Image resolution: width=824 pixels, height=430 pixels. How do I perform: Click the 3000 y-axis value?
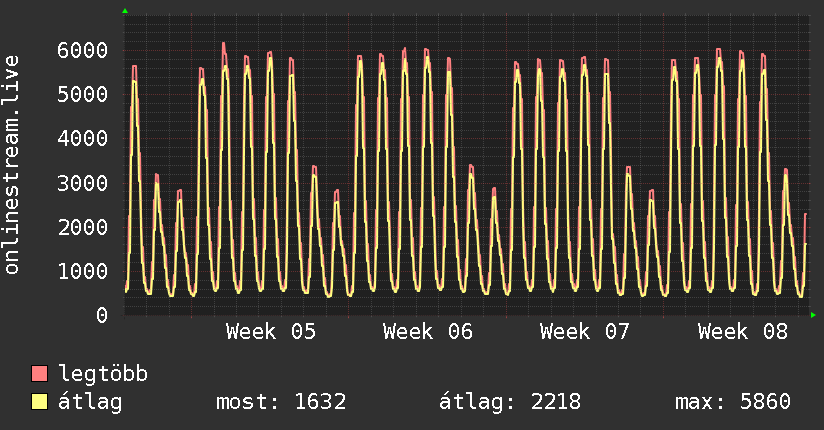(82, 183)
